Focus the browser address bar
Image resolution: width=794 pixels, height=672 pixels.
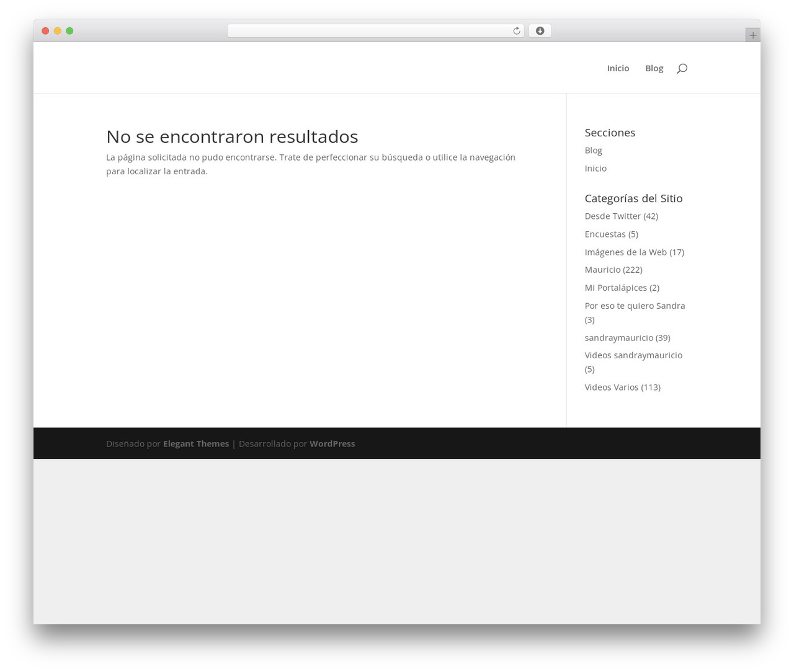click(x=375, y=31)
